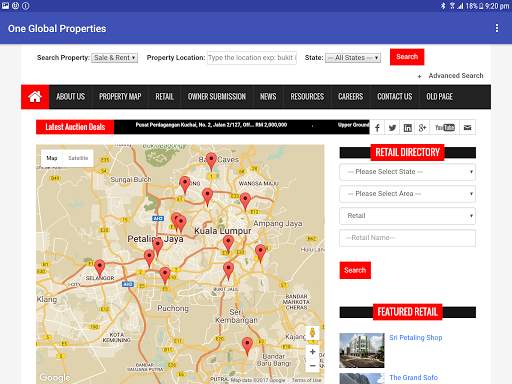This screenshot has width=512, height=384.
Task: Open the Owner Submission menu
Action: (x=217, y=97)
